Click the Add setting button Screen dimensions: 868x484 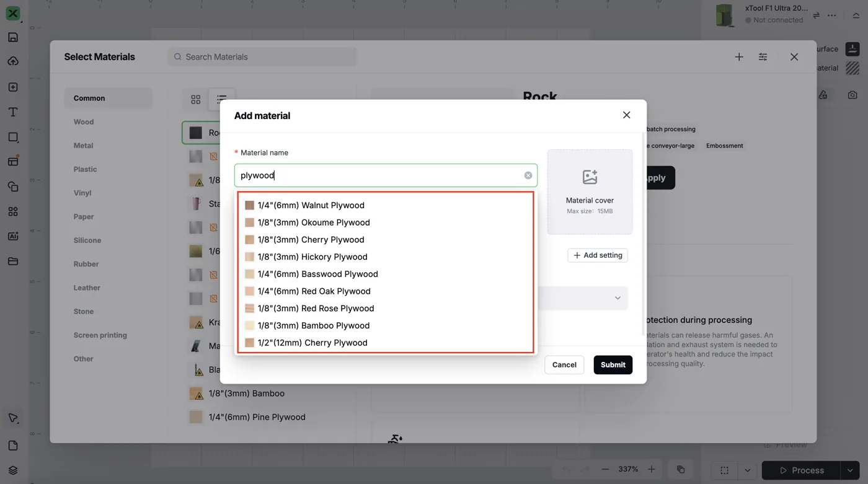click(x=598, y=255)
